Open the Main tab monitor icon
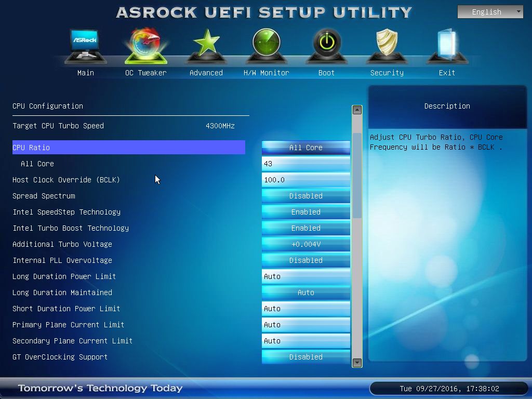This screenshot has width=532, height=399. (x=86, y=46)
